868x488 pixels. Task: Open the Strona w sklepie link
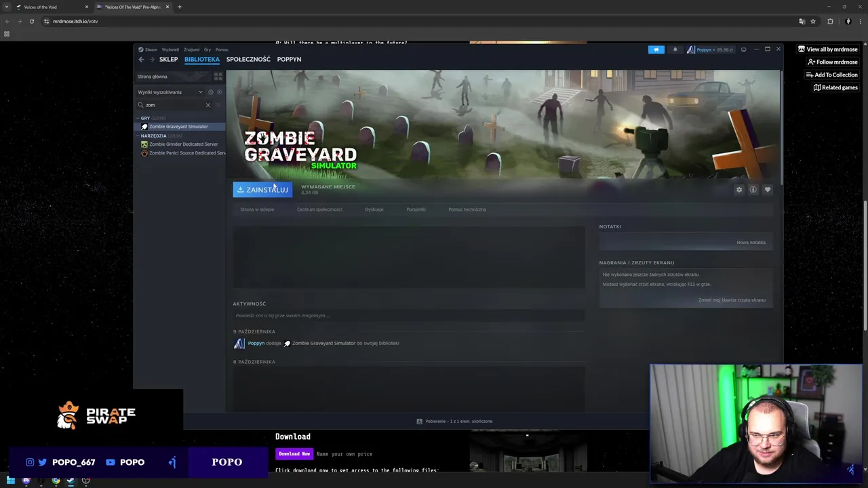tap(257, 209)
